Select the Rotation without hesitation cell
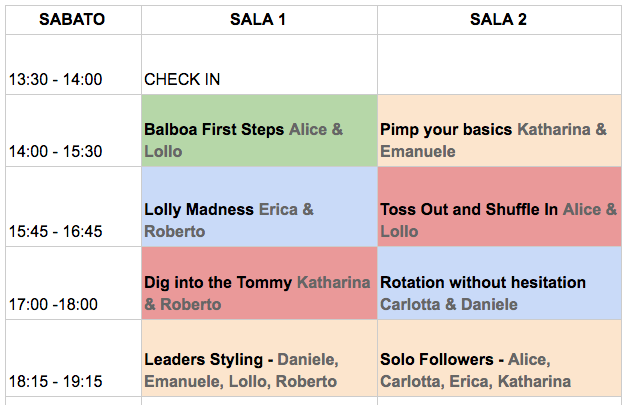 tap(499, 283)
